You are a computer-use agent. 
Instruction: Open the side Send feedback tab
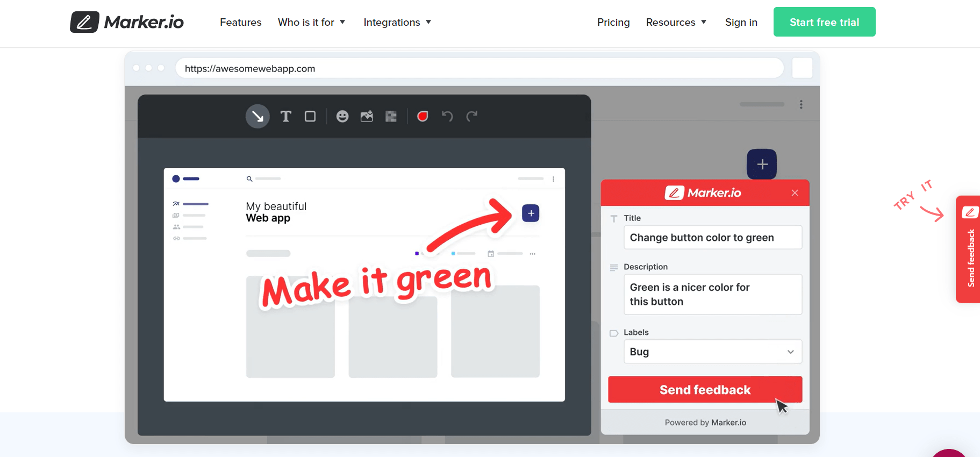point(969,249)
